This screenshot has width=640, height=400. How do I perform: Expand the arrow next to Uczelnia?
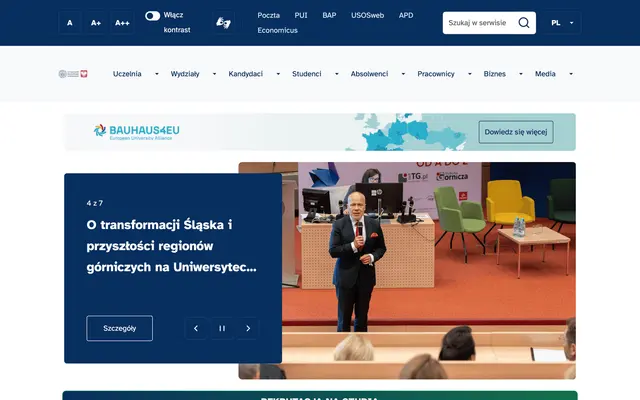tap(157, 74)
